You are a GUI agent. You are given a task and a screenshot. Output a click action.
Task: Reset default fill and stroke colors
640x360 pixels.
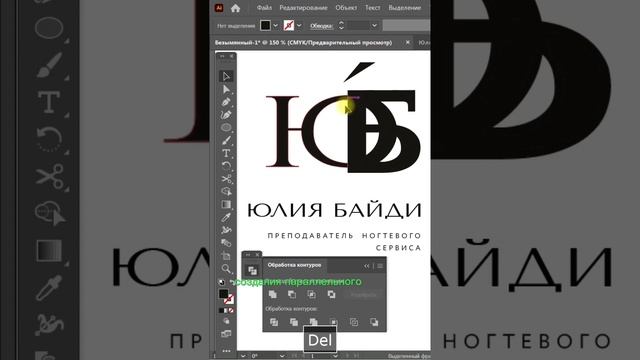tap(221, 282)
